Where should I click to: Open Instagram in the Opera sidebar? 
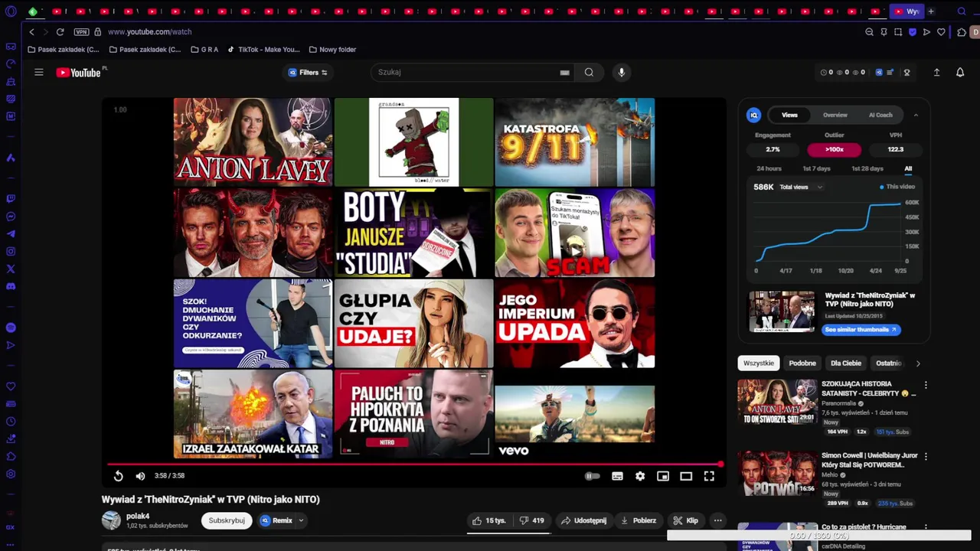pyautogui.click(x=11, y=251)
